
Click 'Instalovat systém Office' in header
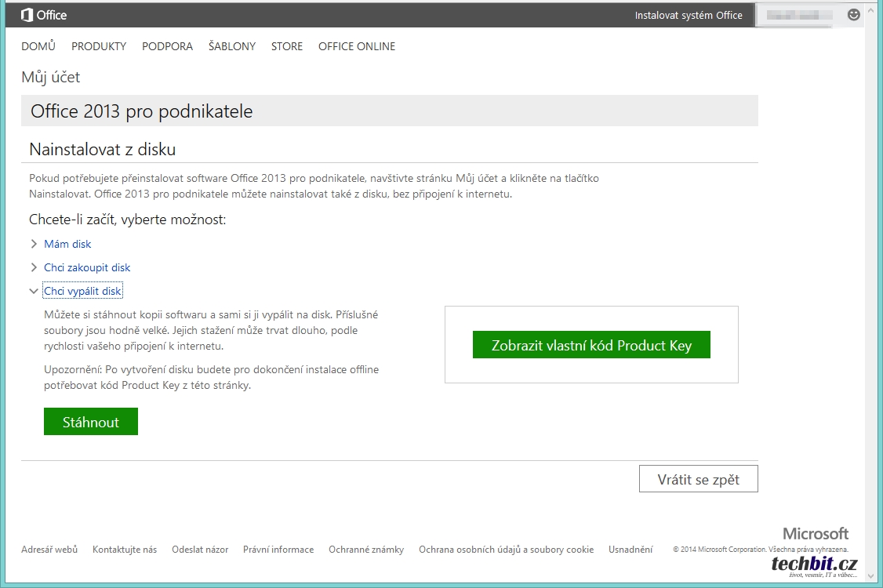point(689,15)
